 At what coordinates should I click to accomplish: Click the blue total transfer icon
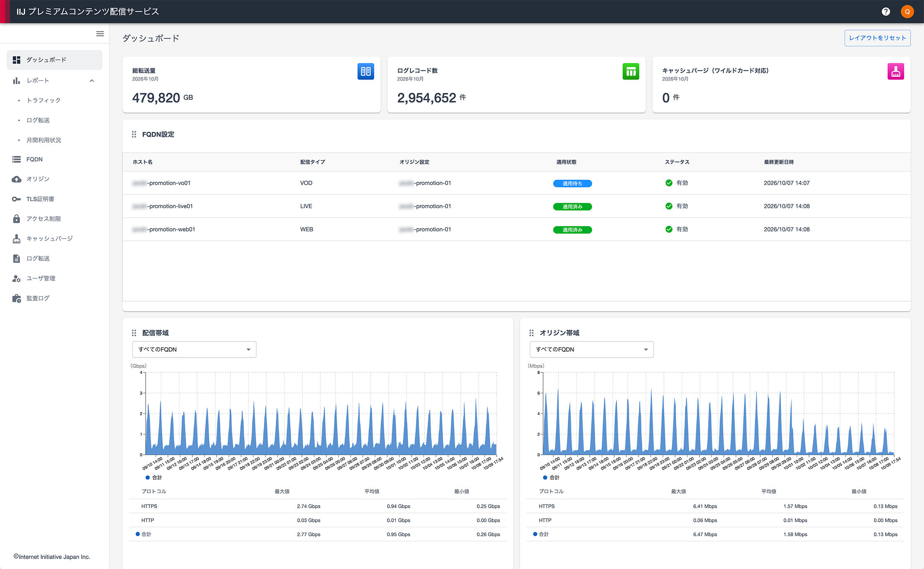tap(366, 72)
